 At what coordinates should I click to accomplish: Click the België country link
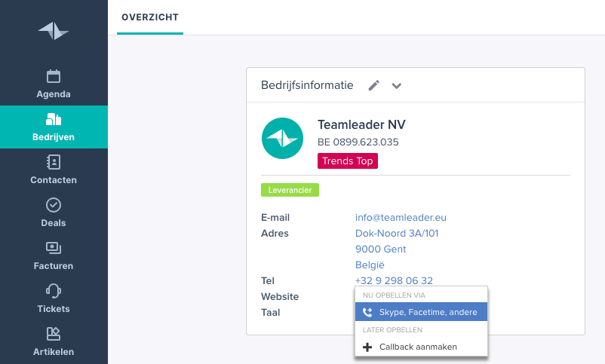[x=370, y=265]
